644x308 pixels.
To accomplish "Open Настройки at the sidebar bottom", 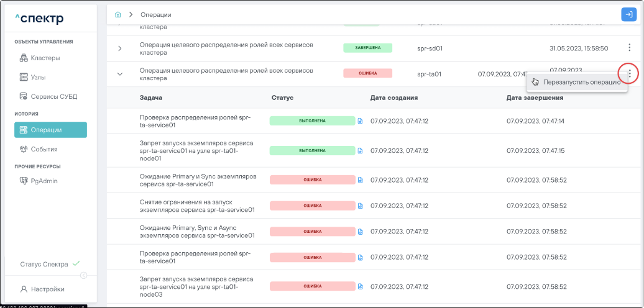I will (47, 289).
